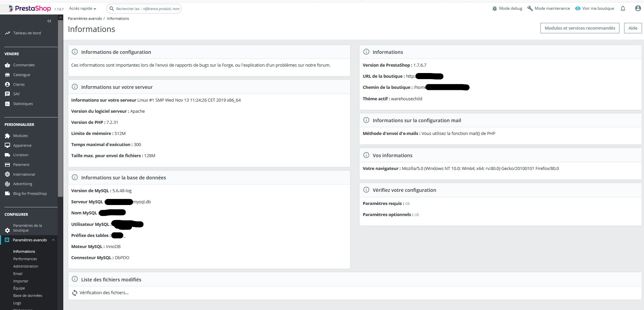Click the Informations breadcrumb
Image resolution: width=644 pixels, height=310 pixels.
click(118, 19)
